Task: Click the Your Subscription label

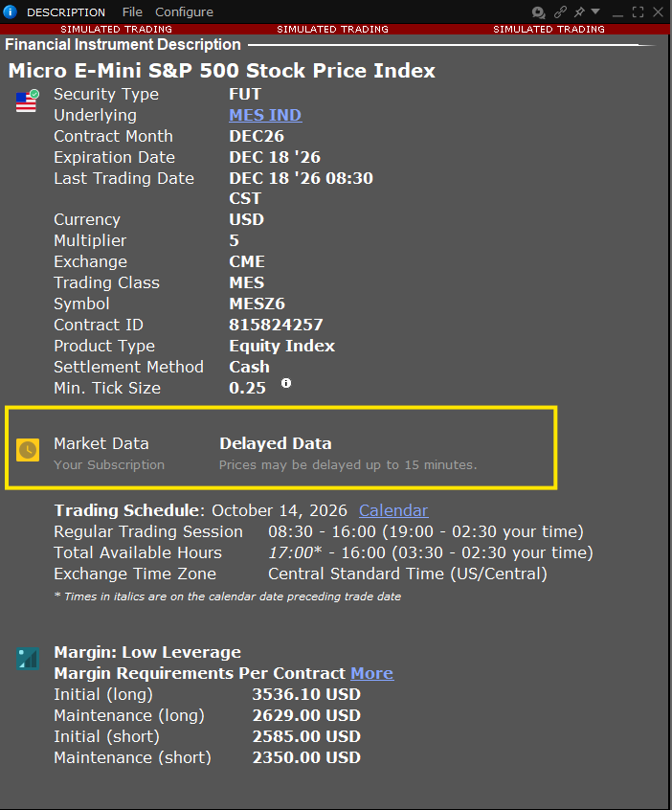Action: 109,465
